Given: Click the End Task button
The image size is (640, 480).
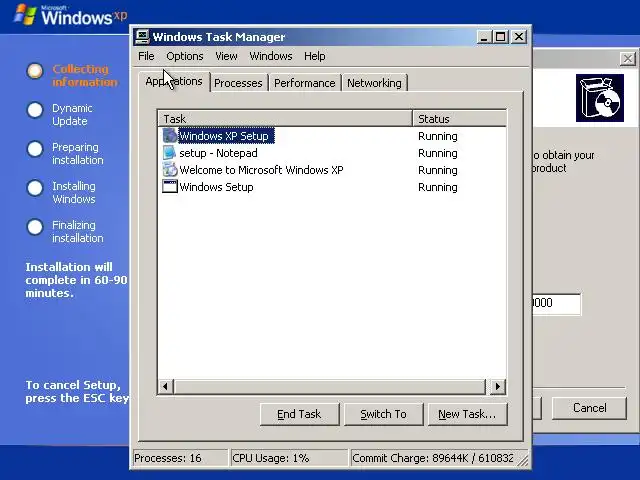Looking at the screenshot, I should pyautogui.click(x=299, y=414).
